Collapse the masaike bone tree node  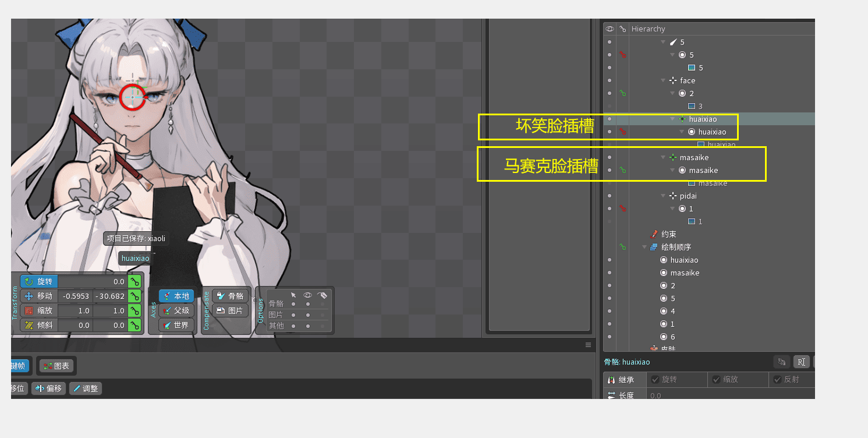[663, 157]
